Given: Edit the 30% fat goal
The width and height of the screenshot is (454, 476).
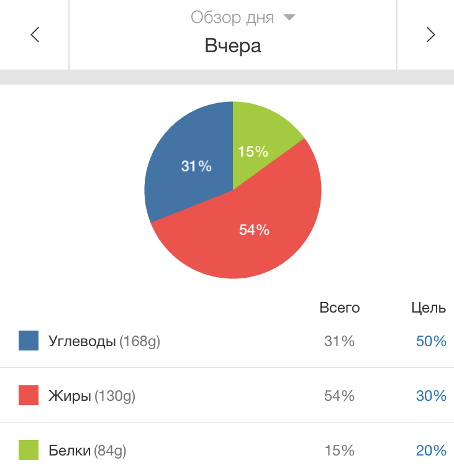Looking at the screenshot, I should click(x=431, y=396).
